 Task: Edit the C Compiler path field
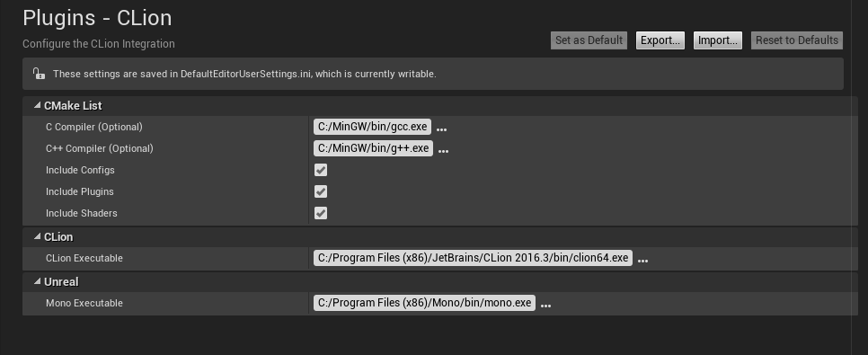pos(372,127)
